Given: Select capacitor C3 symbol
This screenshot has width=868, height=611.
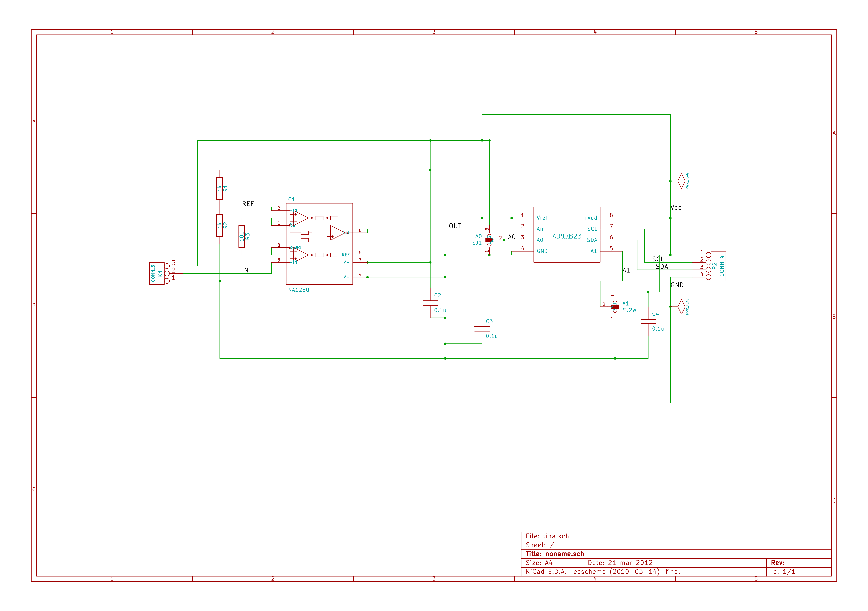Looking at the screenshot, I should click(482, 329).
